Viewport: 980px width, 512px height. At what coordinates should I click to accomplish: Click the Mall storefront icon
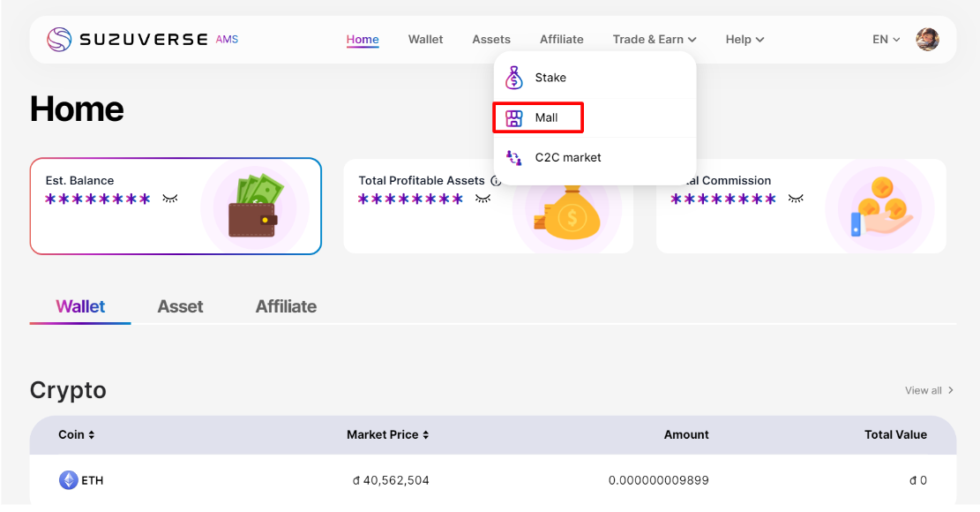(513, 118)
